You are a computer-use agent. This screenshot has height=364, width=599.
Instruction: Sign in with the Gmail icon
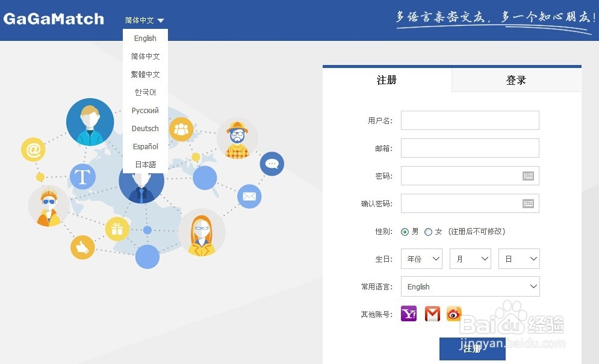[x=432, y=313]
